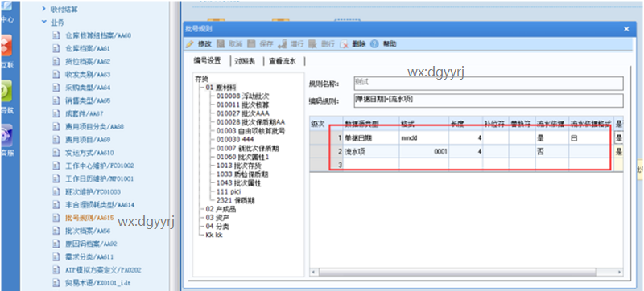Select tree item 010028 批次保质期AA
644x291 pixels.
tap(250, 122)
